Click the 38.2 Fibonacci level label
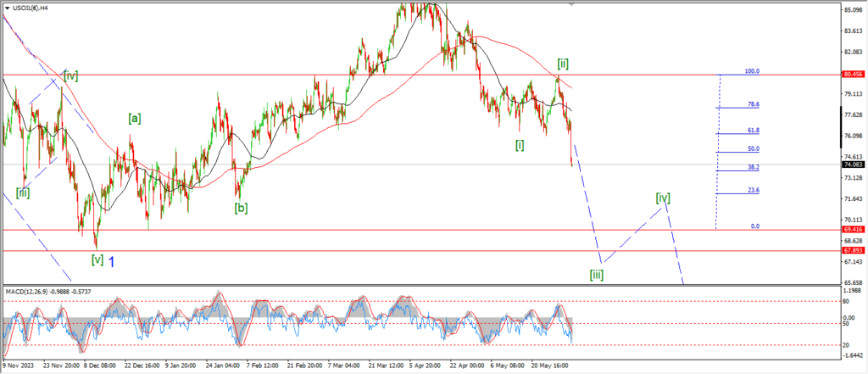 [x=753, y=168]
